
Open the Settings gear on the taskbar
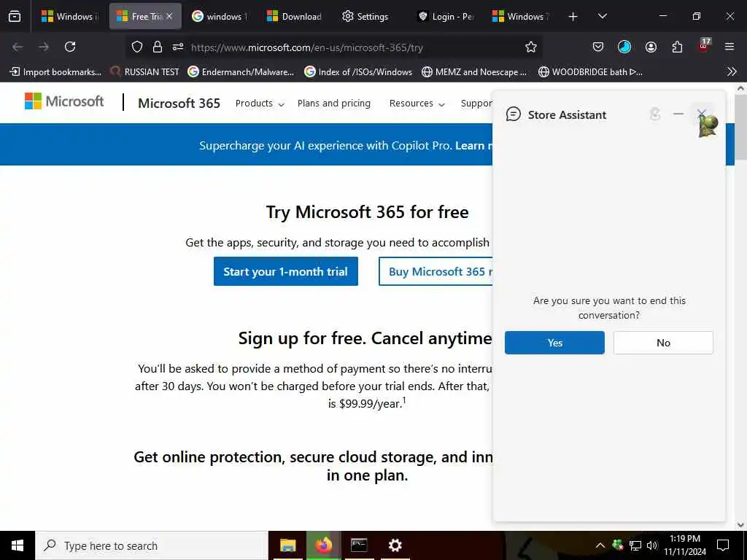click(x=395, y=545)
